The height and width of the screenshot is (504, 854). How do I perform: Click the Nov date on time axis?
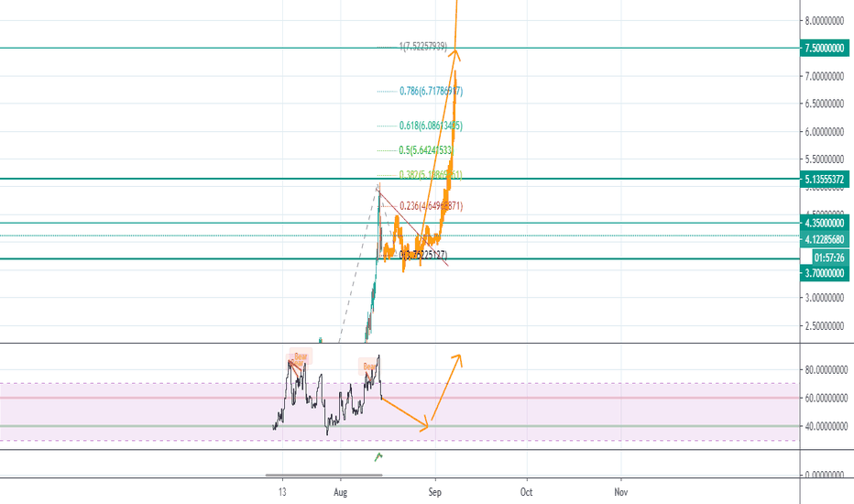(621, 492)
